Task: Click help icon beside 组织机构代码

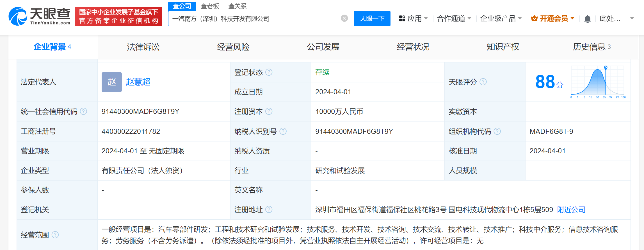Action: tap(497, 131)
